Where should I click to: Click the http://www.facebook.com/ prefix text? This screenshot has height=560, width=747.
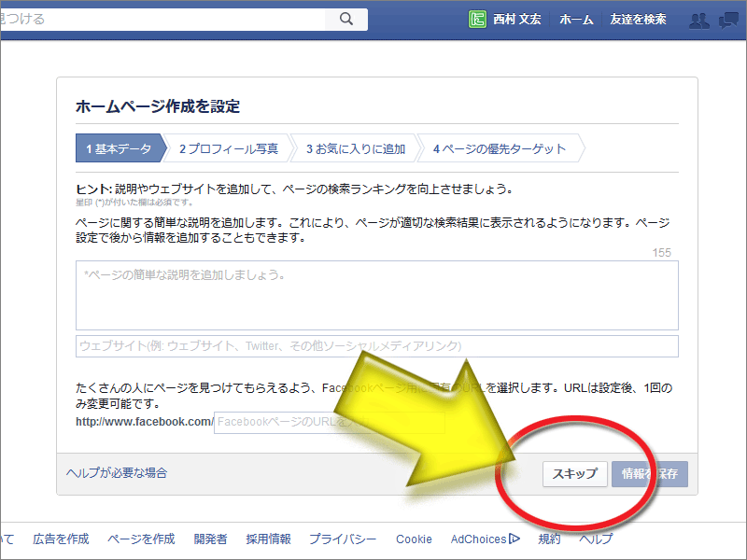[x=145, y=422]
